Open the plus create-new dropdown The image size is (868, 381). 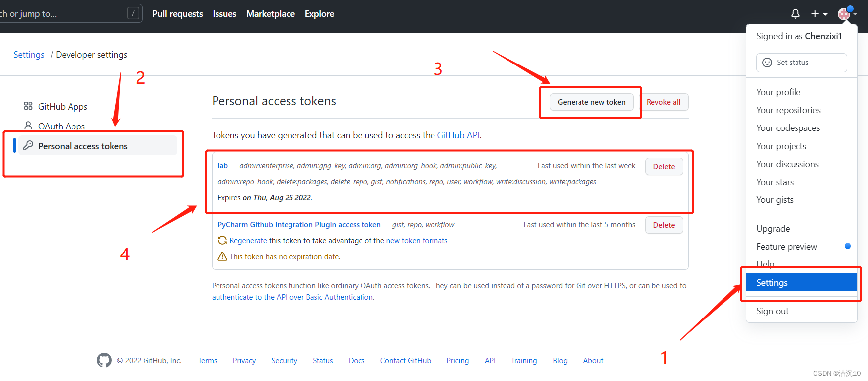[x=819, y=14]
